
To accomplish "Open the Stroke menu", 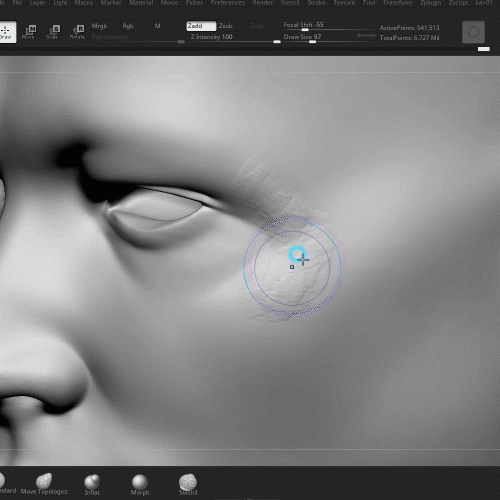I will tap(316, 3).
